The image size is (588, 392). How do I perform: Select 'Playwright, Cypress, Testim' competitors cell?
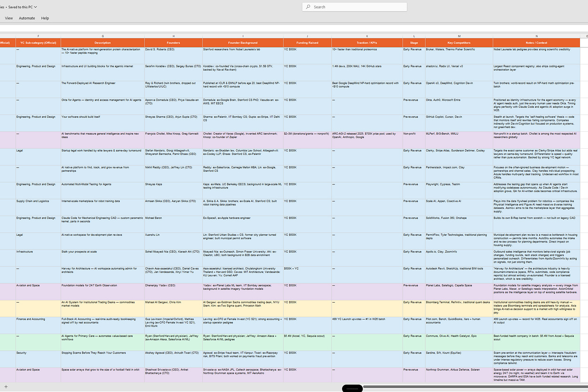pyautogui.click(x=459, y=191)
